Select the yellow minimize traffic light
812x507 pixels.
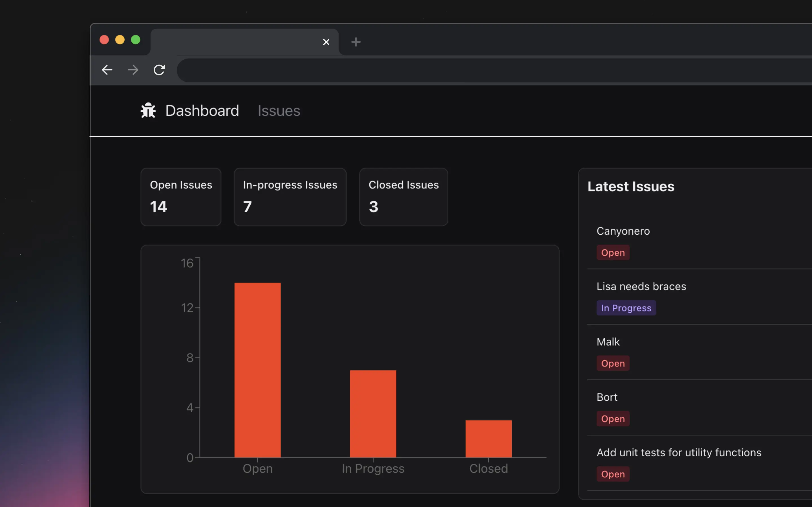[x=120, y=39]
